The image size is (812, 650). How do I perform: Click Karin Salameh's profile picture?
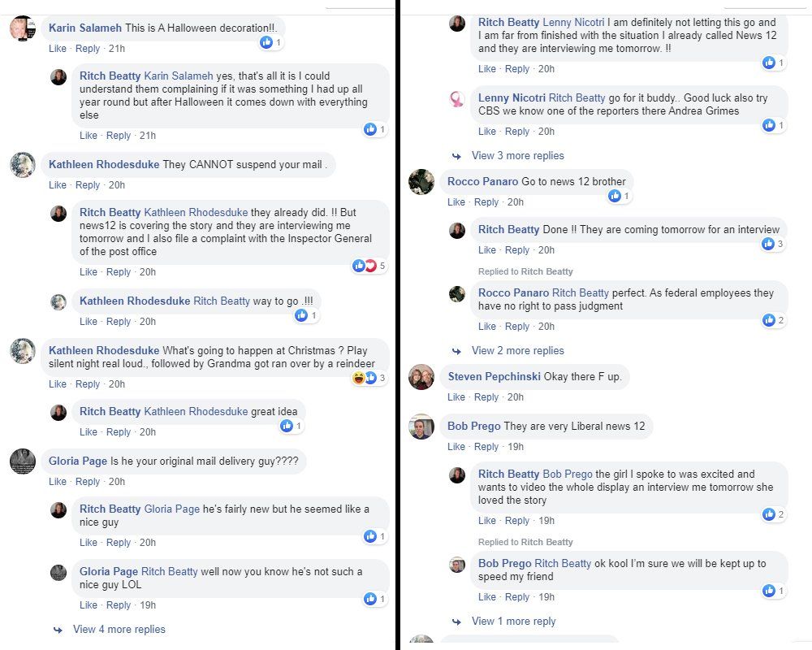coord(21,29)
